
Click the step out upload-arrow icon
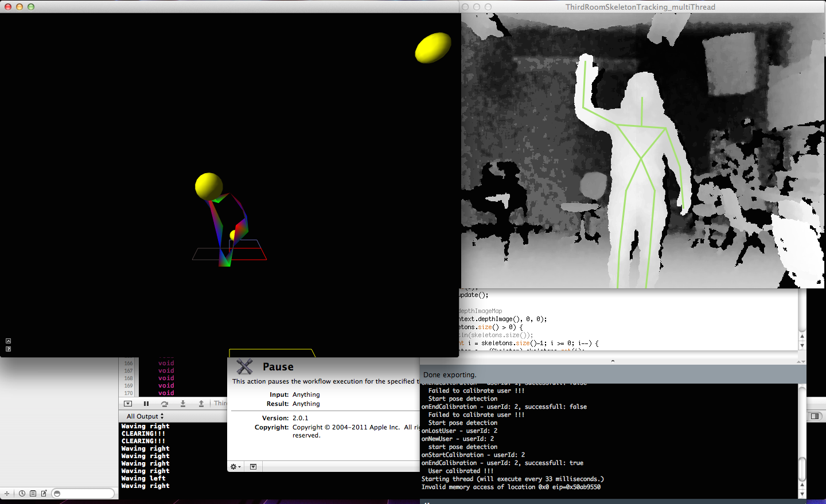[x=201, y=404]
